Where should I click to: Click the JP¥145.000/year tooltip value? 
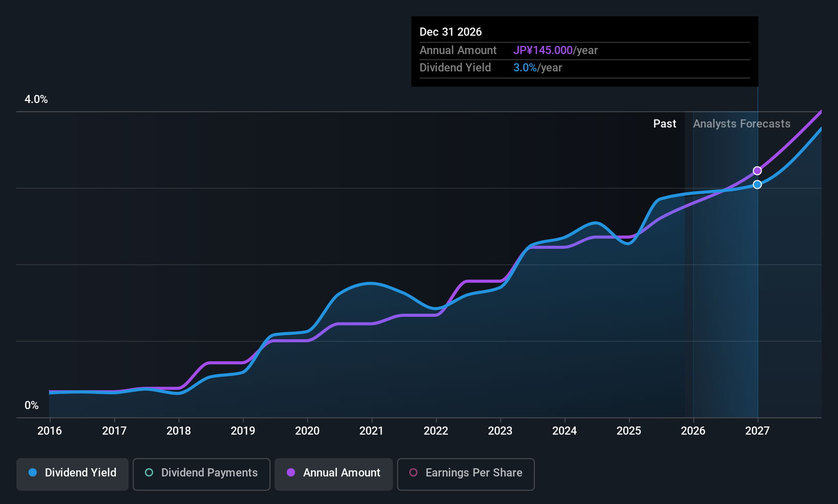tap(555, 51)
